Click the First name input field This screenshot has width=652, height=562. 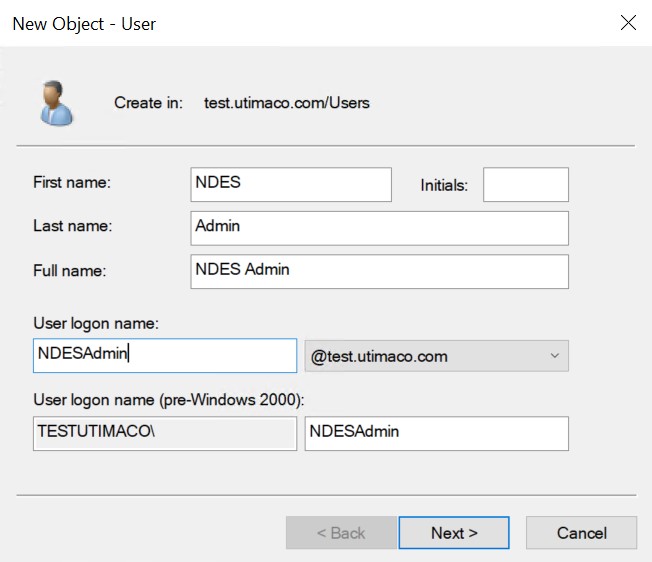(291, 185)
